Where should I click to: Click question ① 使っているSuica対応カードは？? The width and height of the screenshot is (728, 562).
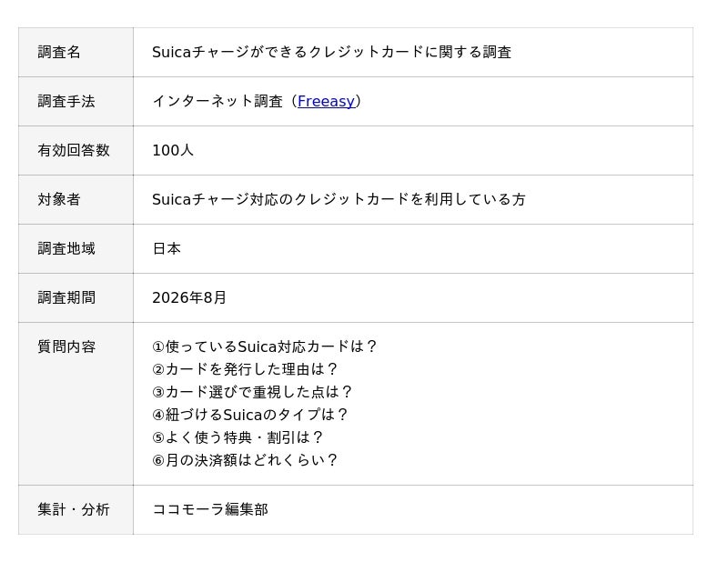[265, 346]
